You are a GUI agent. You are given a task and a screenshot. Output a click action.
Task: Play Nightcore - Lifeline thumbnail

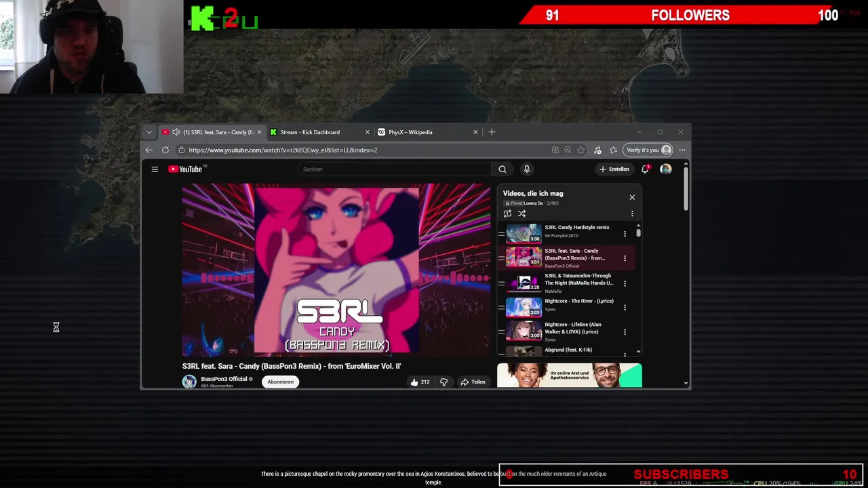524,332
